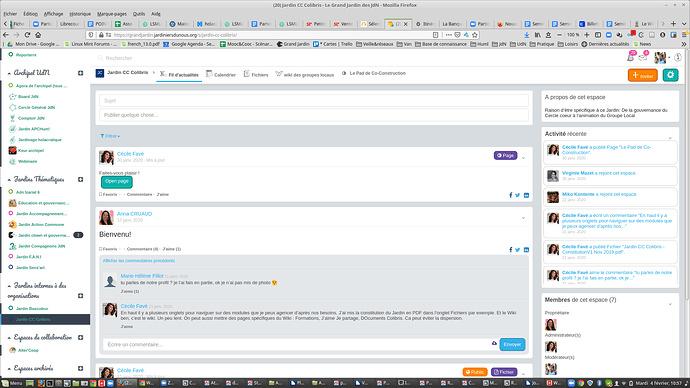Click the Publier quelque chose field
690x388 pixels.
(x=314, y=115)
